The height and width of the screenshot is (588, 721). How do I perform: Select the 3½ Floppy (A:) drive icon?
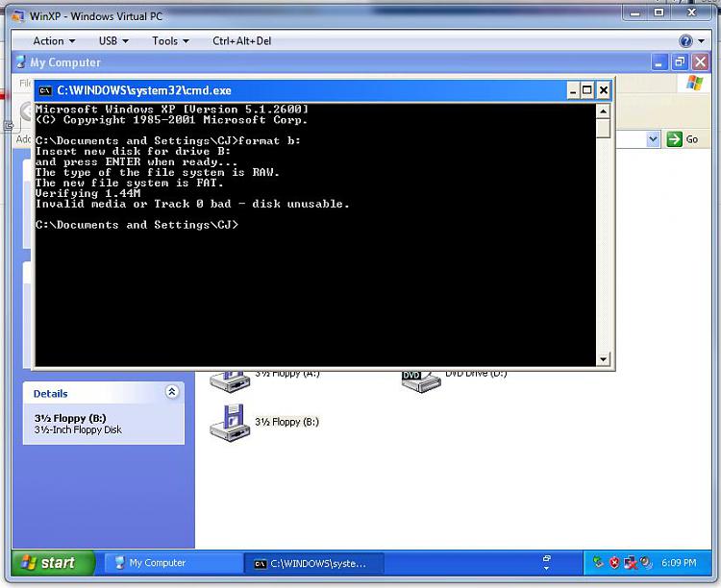230,381
